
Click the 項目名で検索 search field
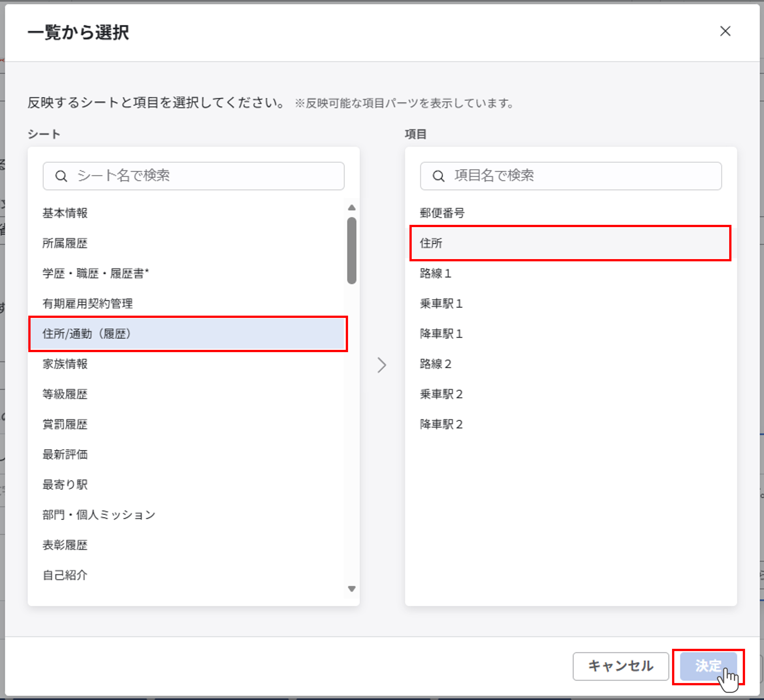click(568, 175)
